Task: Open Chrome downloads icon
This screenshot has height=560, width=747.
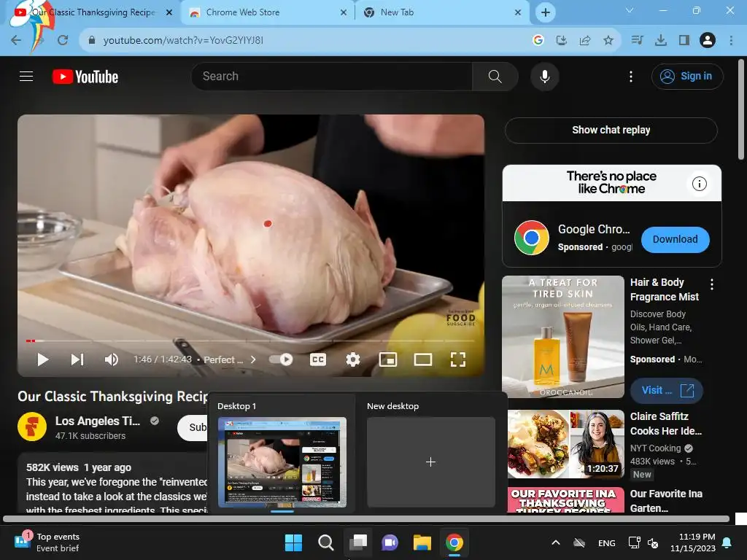Action: 660,40
